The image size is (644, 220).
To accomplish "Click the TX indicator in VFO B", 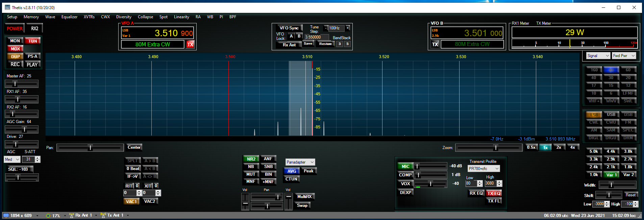I will [435, 44].
